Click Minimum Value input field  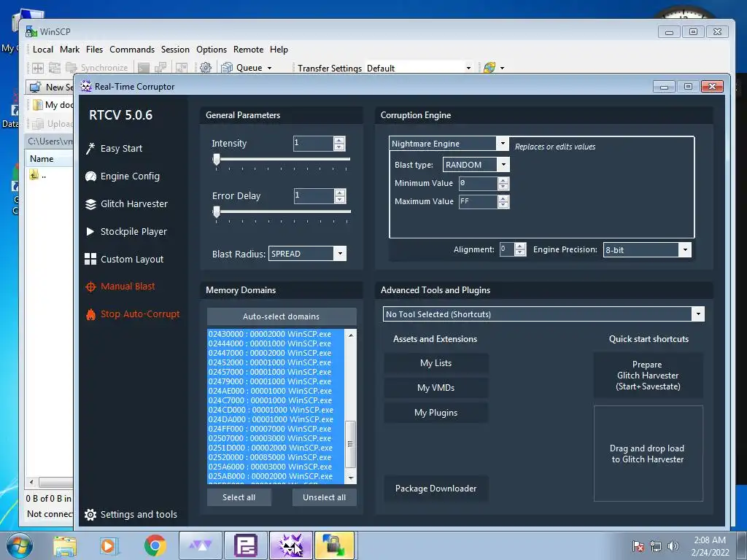pos(478,183)
